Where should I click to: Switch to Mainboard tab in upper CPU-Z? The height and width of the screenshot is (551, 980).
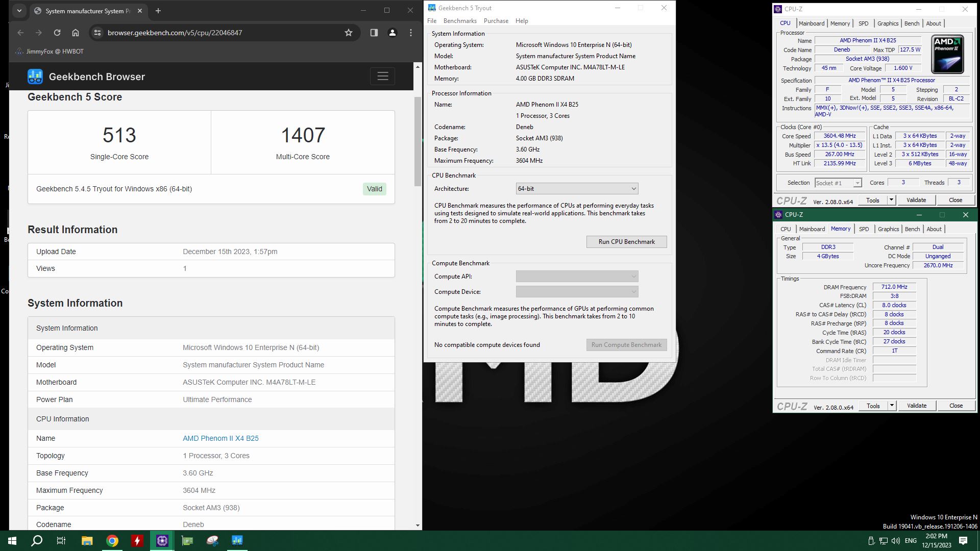[811, 23]
